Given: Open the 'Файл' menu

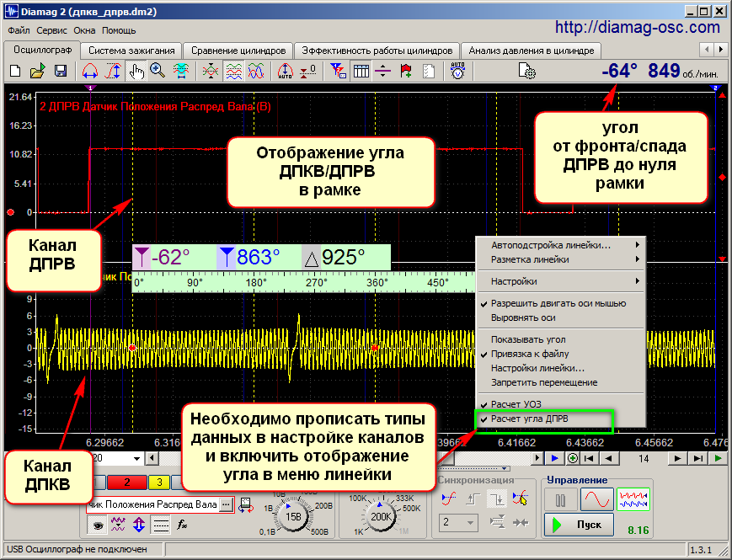Looking at the screenshot, I should coord(19,30).
